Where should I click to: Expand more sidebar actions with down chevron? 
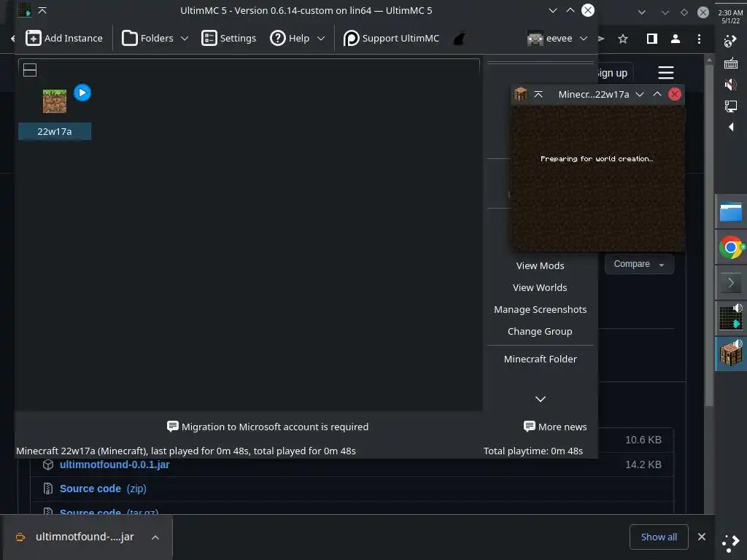tap(541, 399)
